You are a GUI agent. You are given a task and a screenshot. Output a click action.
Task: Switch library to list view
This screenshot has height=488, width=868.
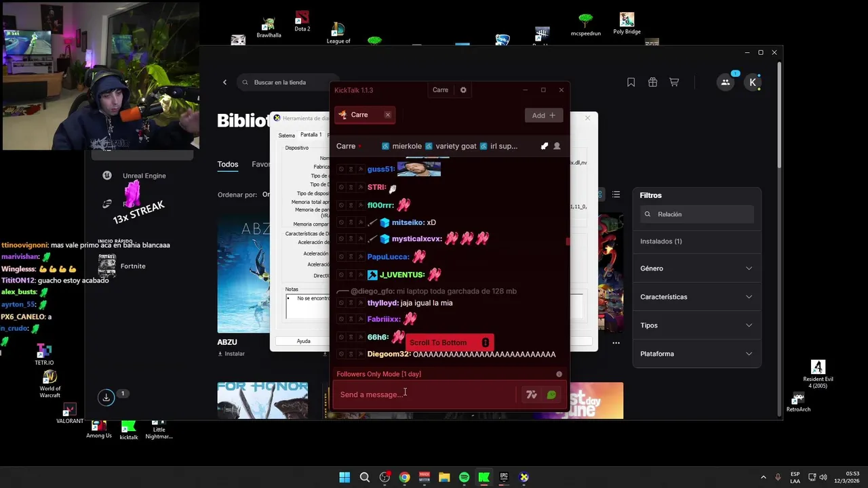(x=616, y=195)
